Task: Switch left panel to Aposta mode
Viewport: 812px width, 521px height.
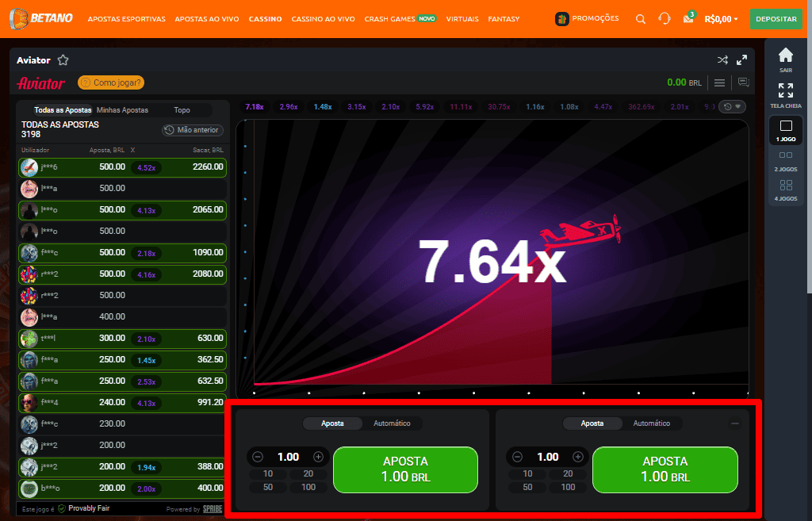Action: [332, 423]
